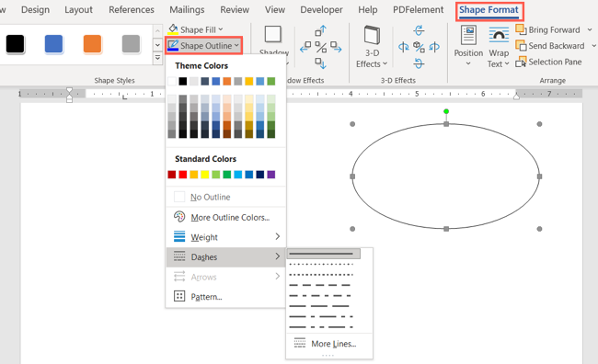598x364 pixels.
Task: Open the More shape styles gallery expander
Action: 157,58
